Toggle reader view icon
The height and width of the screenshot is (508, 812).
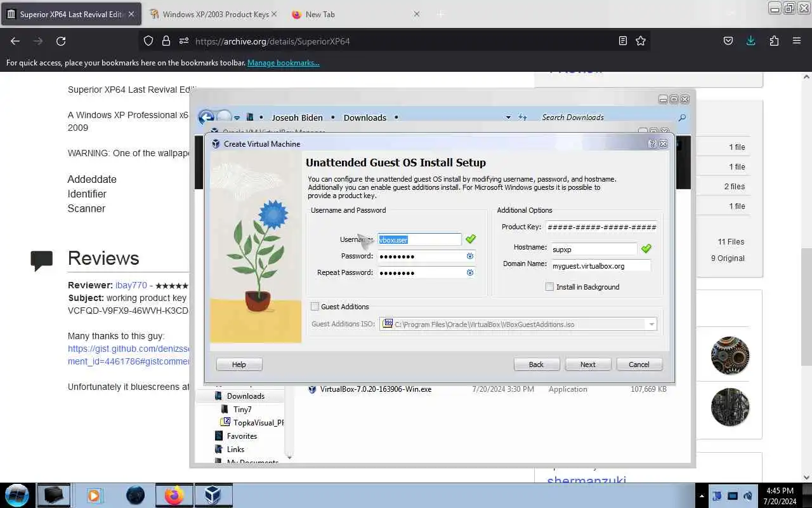[623, 41]
